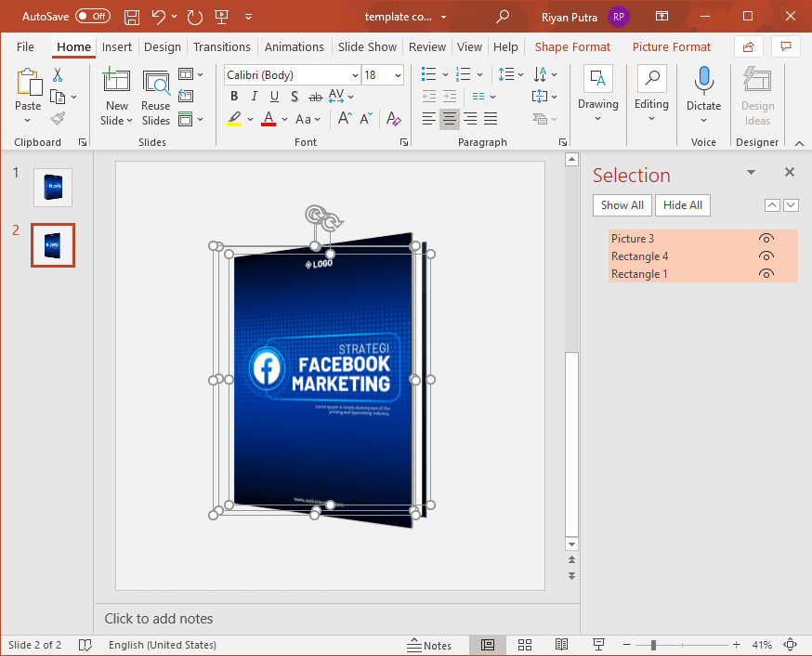This screenshot has height=656, width=812.
Task: Increase font size
Action: (x=345, y=119)
